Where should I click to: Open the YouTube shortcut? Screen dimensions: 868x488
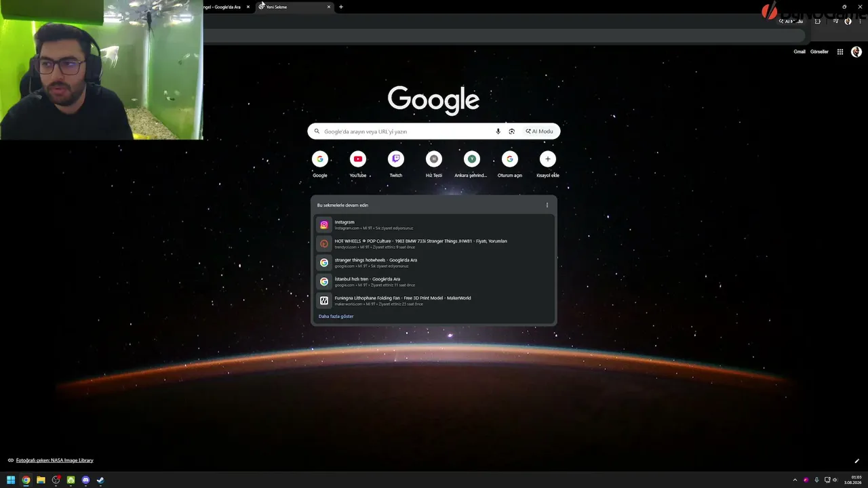click(358, 164)
